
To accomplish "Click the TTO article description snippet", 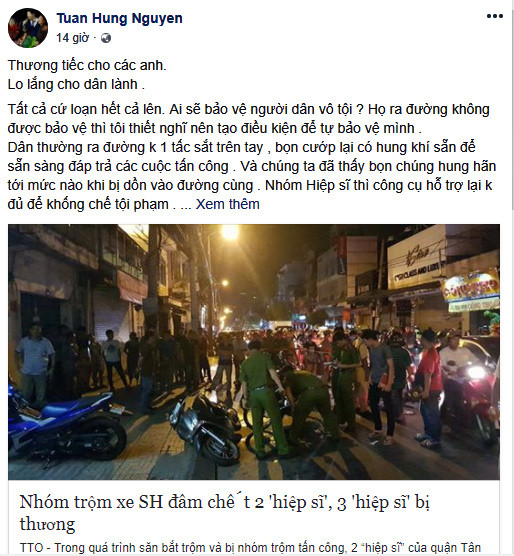I will tap(250, 547).
